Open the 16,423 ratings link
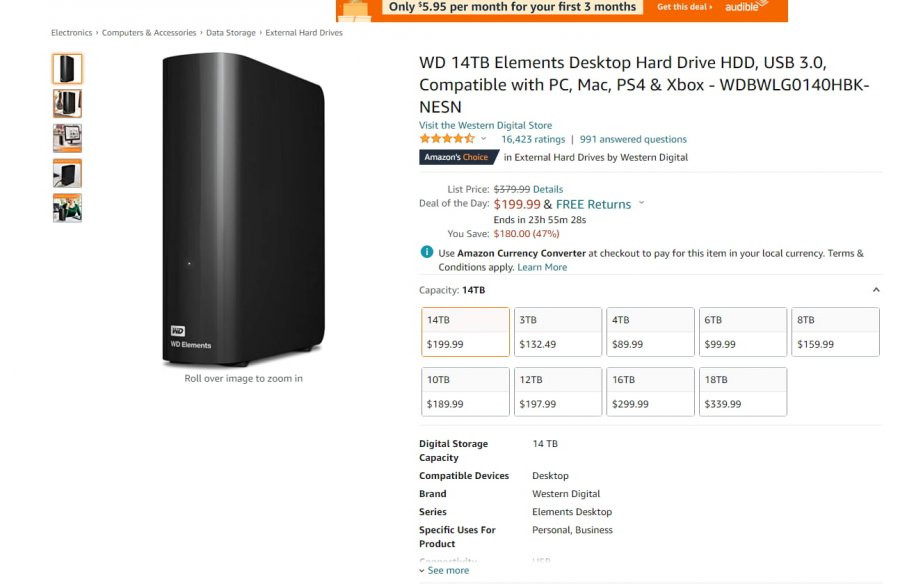Screen dimensions: 900x584 (x=533, y=139)
